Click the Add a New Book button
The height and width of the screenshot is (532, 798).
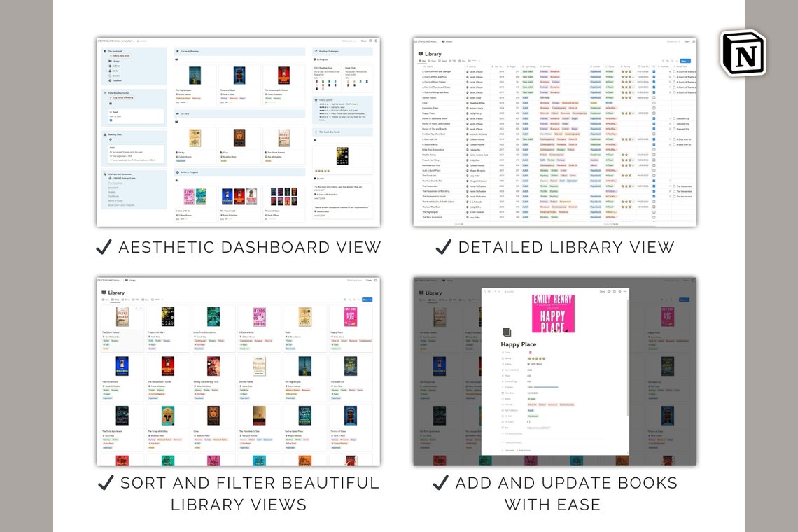pos(120,56)
